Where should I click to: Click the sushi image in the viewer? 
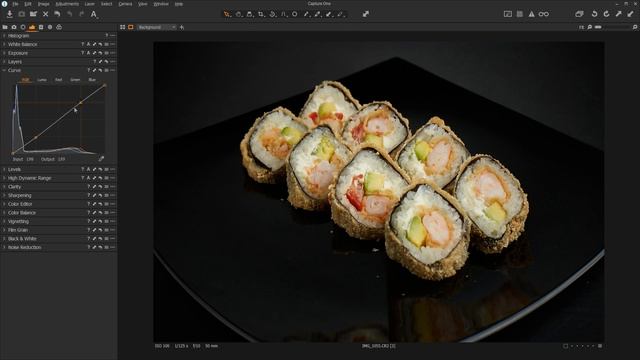tap(379, 191)
